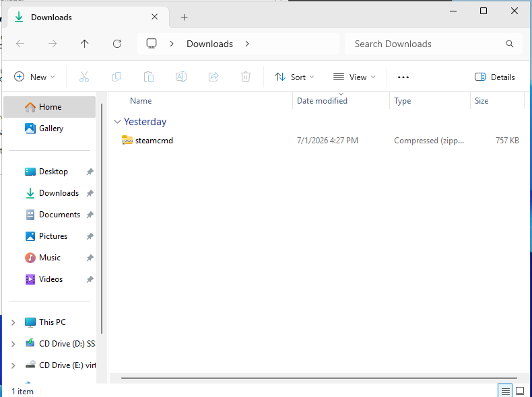The height and width of the screenshot is (397, 532).
Task: Open Videos in navigation pane
Action: click(50, 279)
